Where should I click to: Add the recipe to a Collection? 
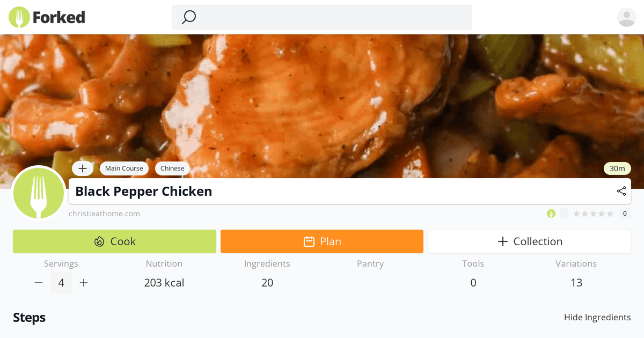(529, 241)
